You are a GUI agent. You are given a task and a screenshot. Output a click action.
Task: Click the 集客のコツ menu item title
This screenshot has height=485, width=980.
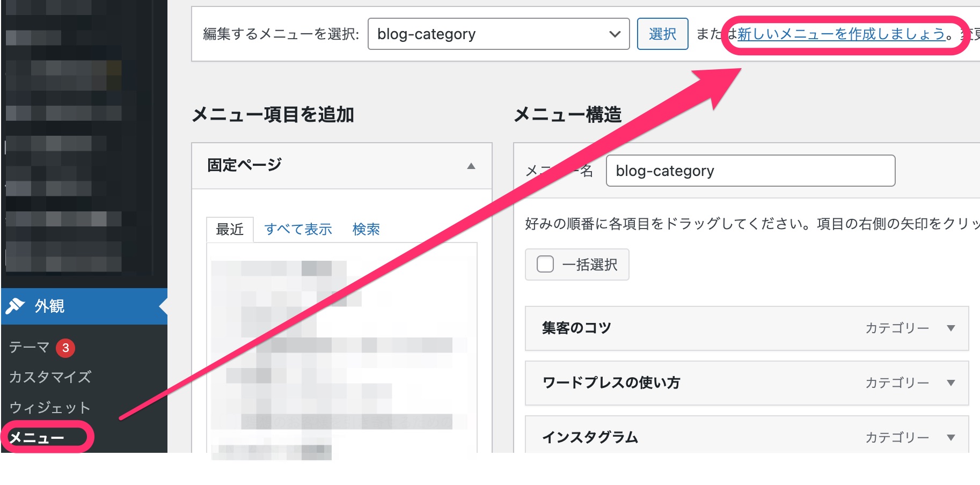click(x=576, y=328)
